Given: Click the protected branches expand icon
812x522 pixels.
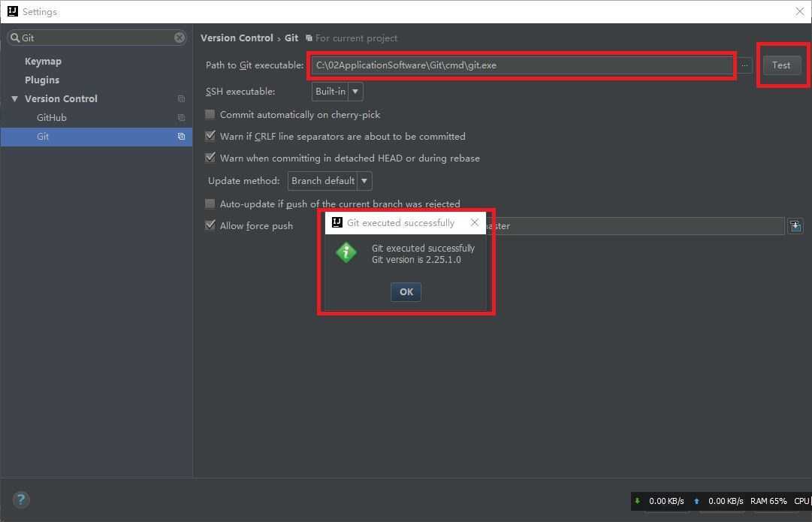Looking at the screenshot, I should [x=795, y=226].
